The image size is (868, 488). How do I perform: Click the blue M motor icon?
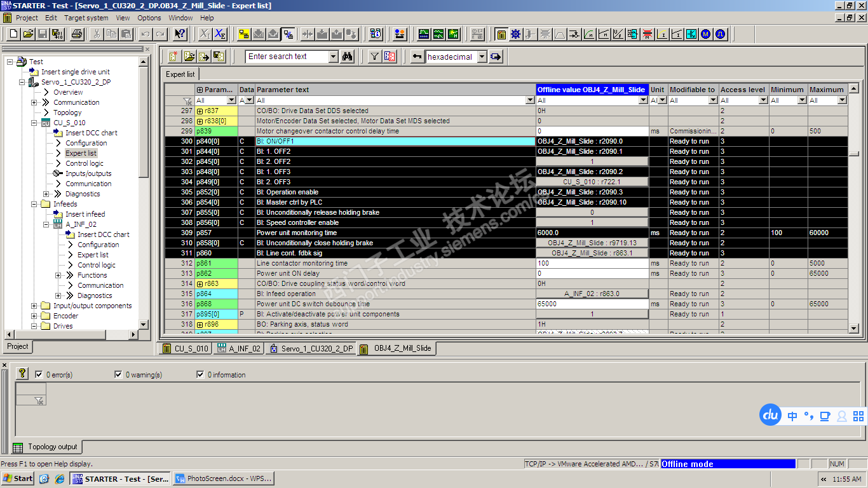[x=706, y=34]
